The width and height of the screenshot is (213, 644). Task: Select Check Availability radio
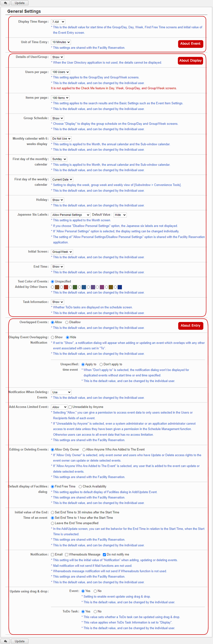click(x=80, y=487)
